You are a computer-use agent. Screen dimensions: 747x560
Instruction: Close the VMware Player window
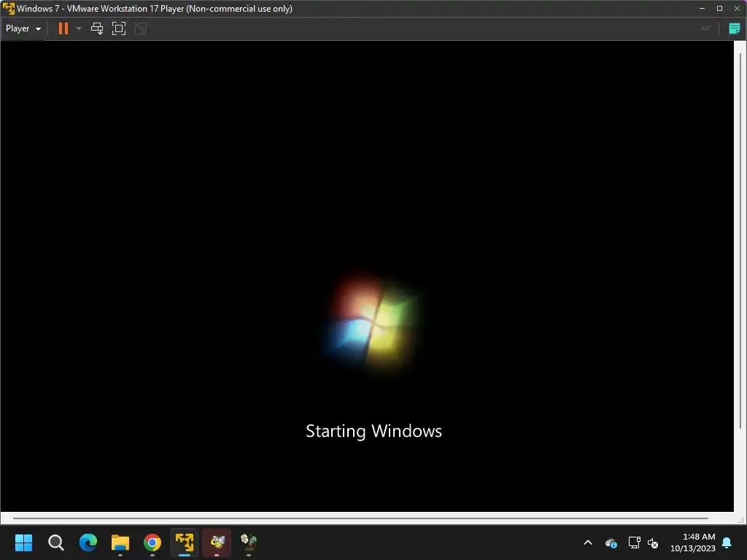click(x=737, y=9)
